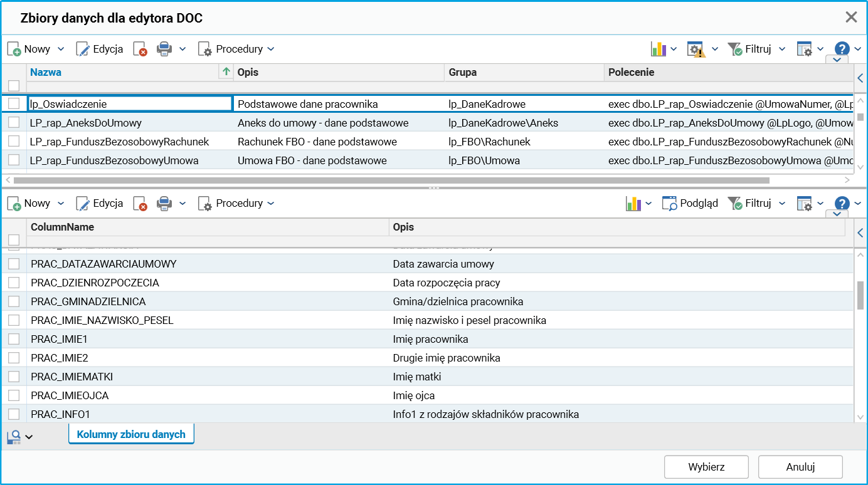Open the dropdown arrow next to upper Nowy
Screen dimensions: 868x485
point(61,49)
